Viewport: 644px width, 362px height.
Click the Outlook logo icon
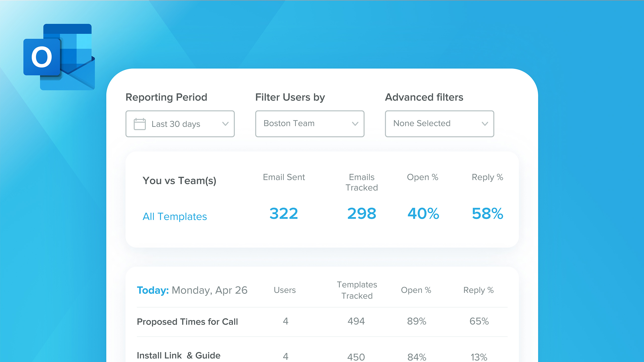(59, 57)
